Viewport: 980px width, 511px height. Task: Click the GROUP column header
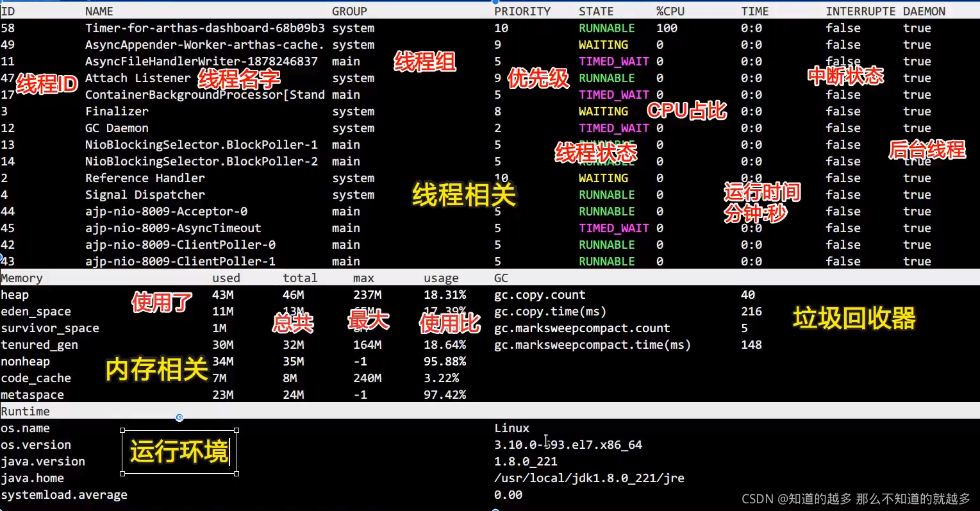349,12
